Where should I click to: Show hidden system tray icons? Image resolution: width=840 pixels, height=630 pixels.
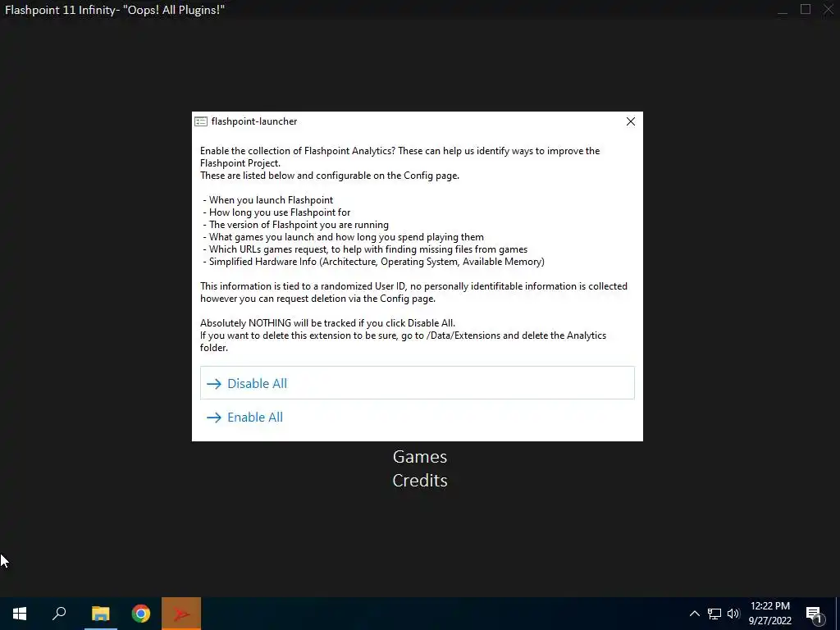pos(694,614)
